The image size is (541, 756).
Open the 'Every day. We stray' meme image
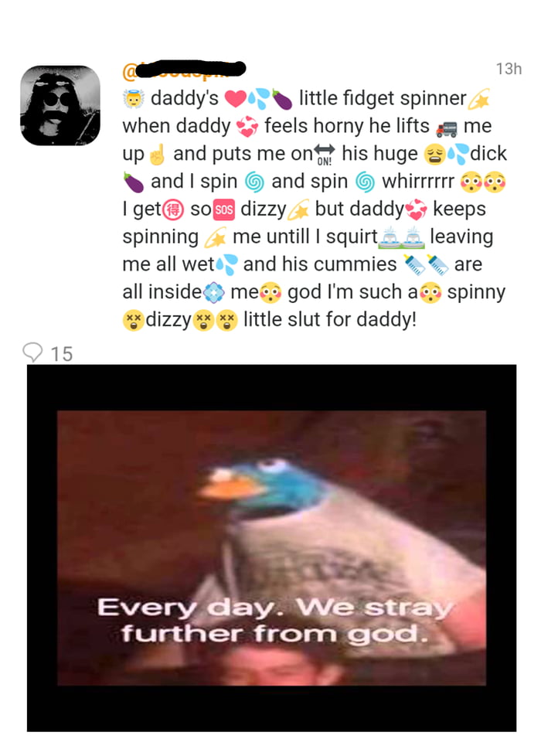(271, 548)
